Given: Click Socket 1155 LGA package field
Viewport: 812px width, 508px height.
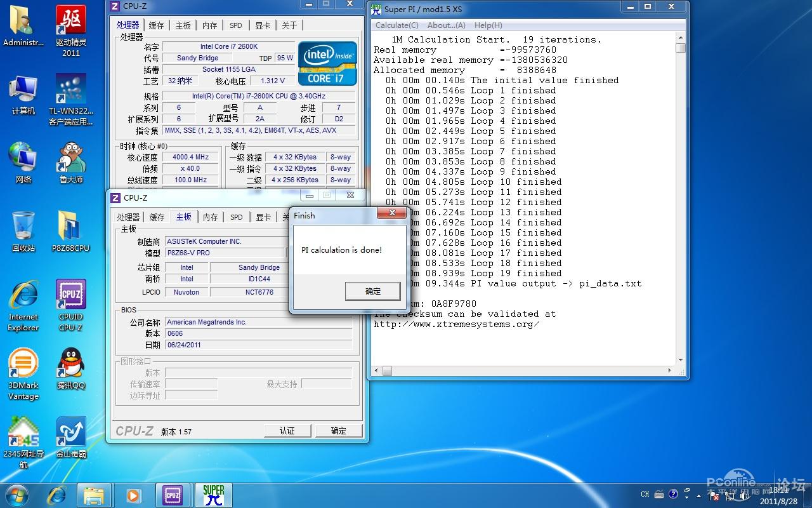Looking at the screenshot, I should [229, 69].
